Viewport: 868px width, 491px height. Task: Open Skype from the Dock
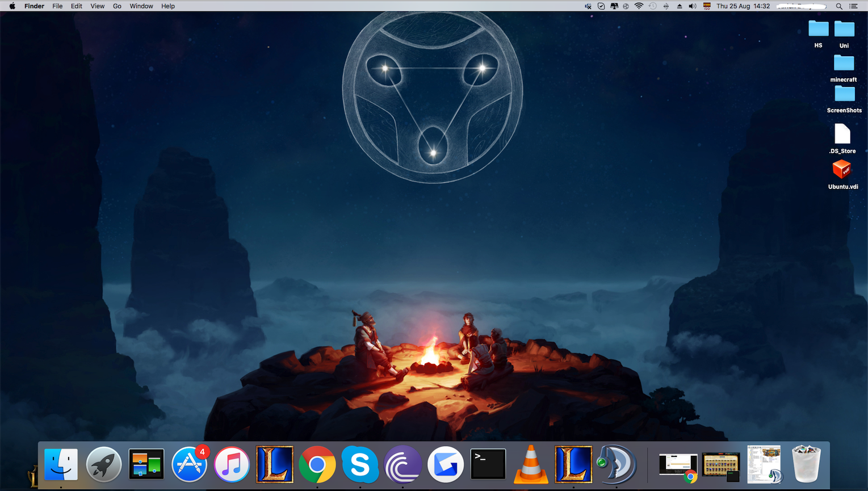pos(360,464)
